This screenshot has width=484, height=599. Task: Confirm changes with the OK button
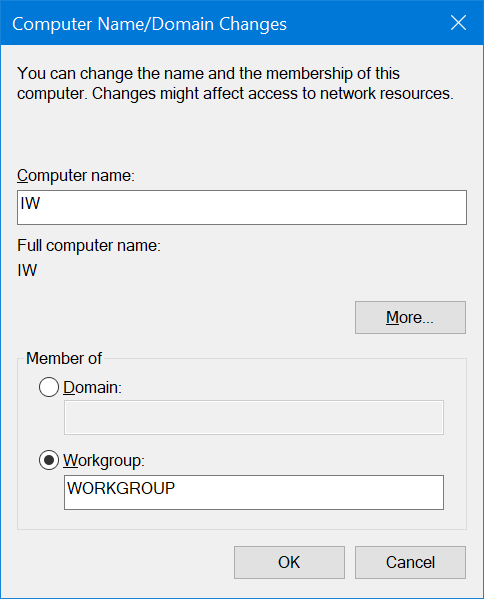289,562
